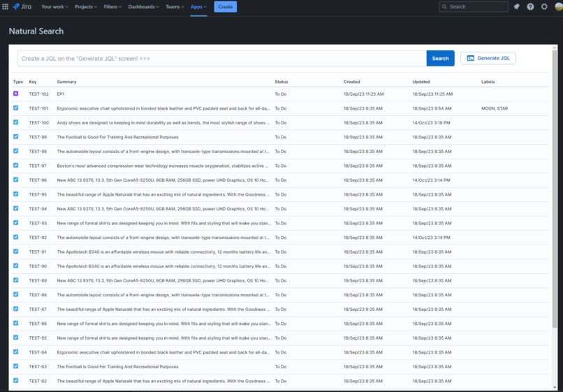The width and height of the screenshot is (563, 392).
Task: Click Boston's compression wear summary
Action: (162, 166)
